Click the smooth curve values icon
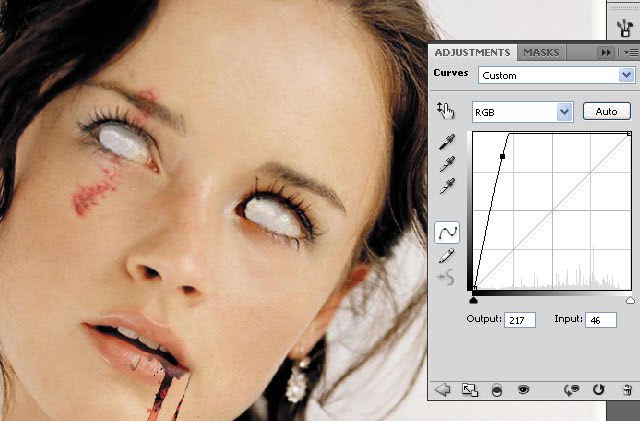This screenshot has width=640, height=421. pyautogui.click(x=446, y=277)
